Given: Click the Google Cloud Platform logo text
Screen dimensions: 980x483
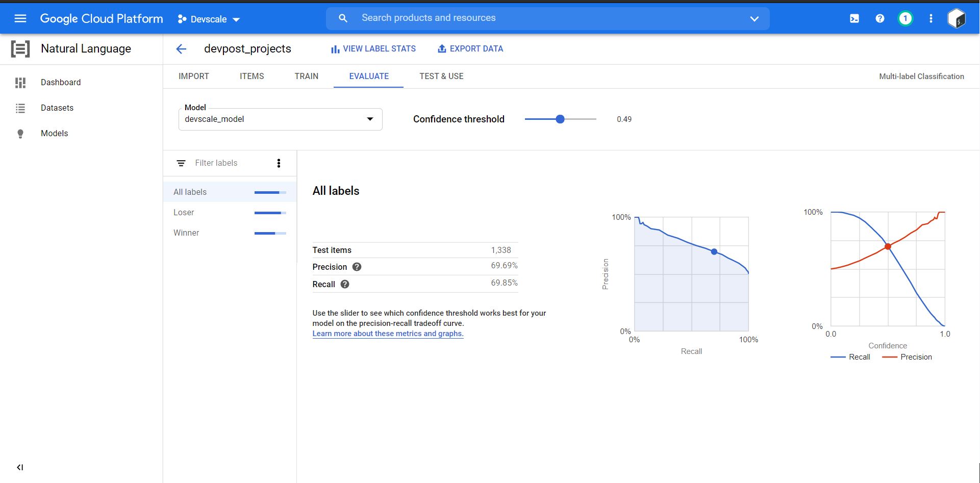Looking at the screenshot, I should click(102, 19).
